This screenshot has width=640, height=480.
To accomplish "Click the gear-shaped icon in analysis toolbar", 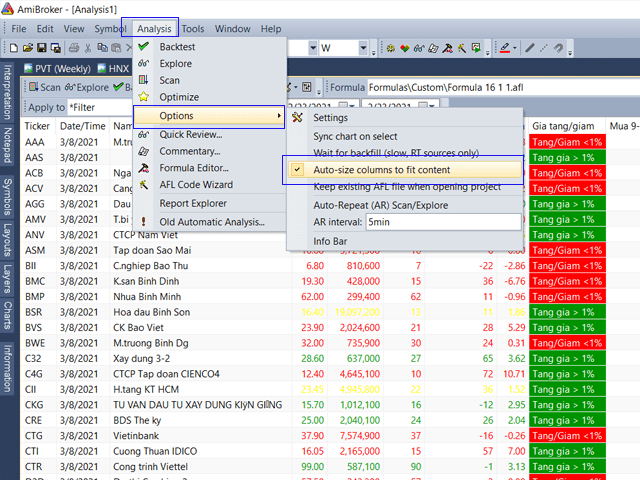I will coord(391,49).
